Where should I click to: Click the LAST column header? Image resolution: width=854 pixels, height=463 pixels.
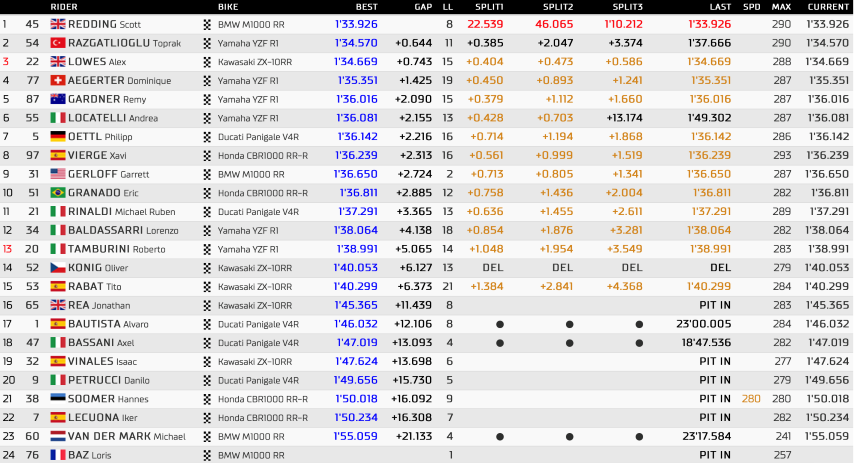pyautogui.click(x=720, y=7)
